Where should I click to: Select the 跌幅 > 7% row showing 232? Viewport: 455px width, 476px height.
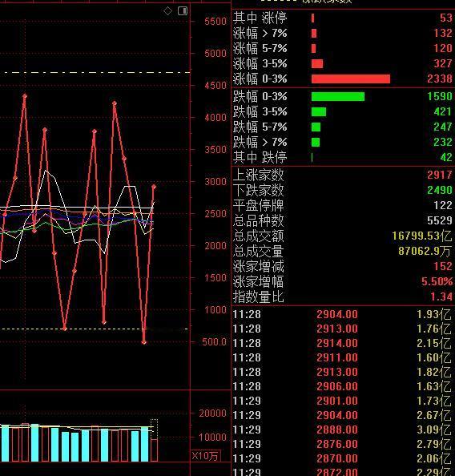click(343, 142)
